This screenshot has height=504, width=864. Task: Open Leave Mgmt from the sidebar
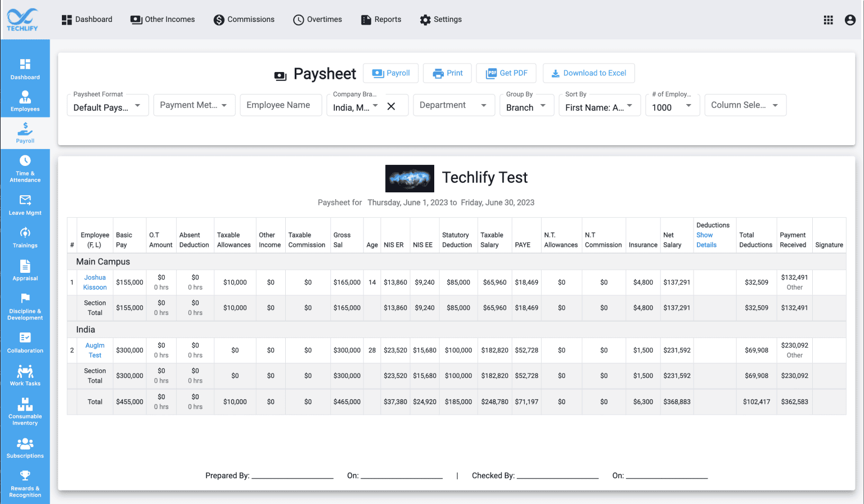click(x=25, y=204)
